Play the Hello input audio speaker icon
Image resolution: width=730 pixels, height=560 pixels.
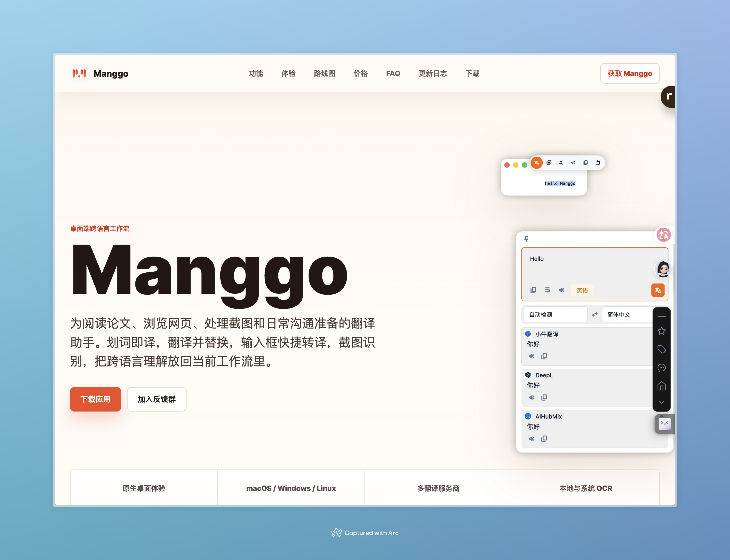(x=561, y=290)
